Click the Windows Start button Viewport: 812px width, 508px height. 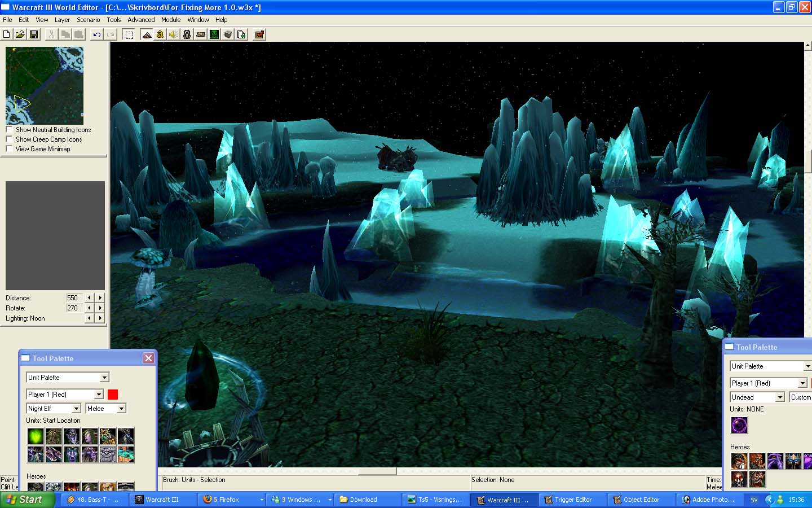click(27, 500)
